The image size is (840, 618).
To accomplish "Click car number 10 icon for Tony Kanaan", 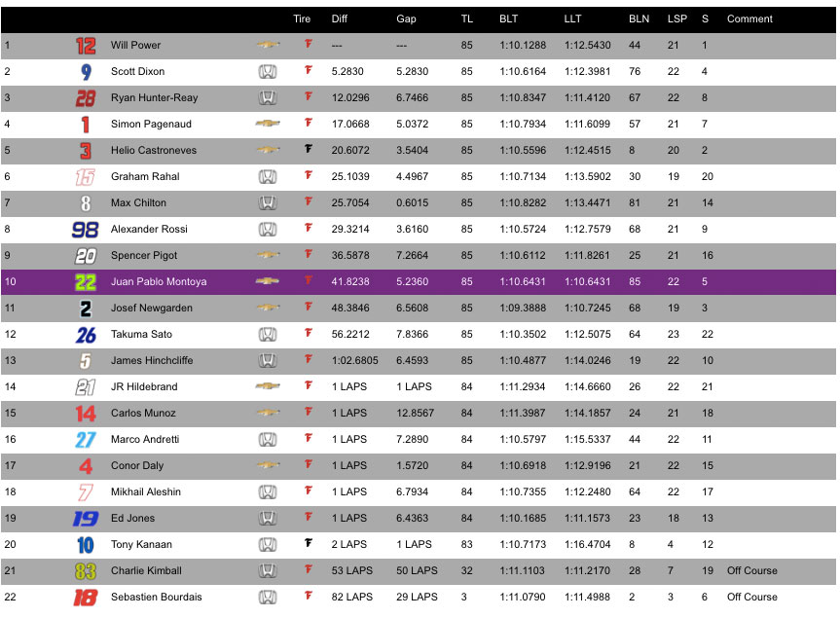I will [86, 545].
